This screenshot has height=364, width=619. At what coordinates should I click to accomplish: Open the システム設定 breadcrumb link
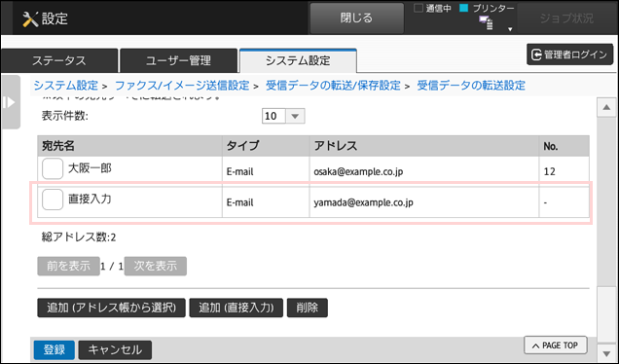(66, 86)
